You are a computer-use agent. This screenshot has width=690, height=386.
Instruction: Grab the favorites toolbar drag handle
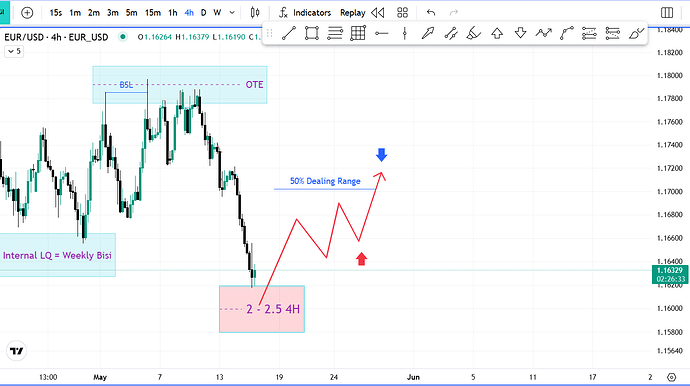pos(269,33)
